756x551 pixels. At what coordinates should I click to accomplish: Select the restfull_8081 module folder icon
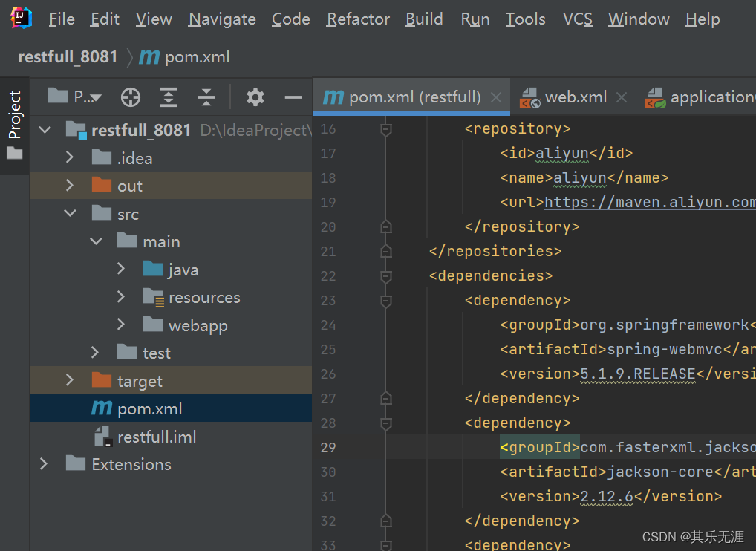click(76, 130)
